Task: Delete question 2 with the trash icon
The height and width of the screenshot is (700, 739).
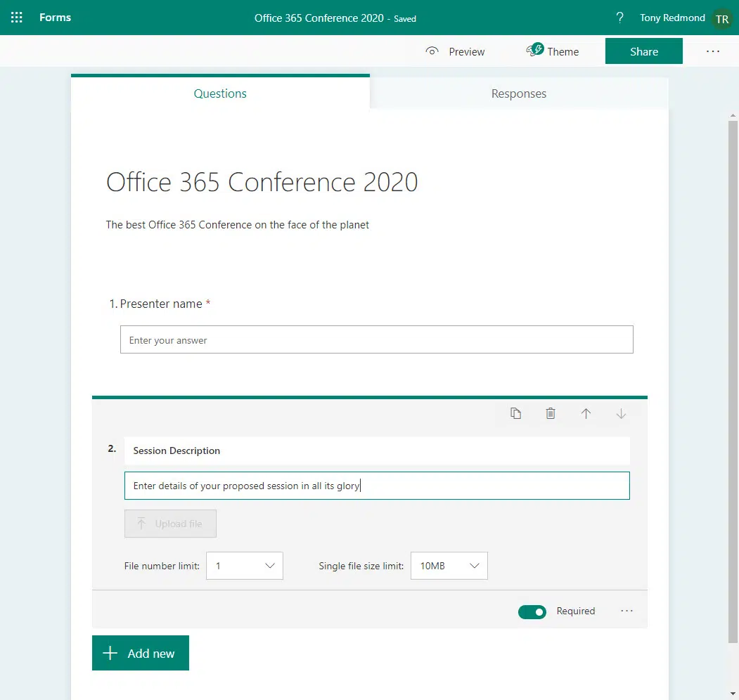Action: (551, 413)
